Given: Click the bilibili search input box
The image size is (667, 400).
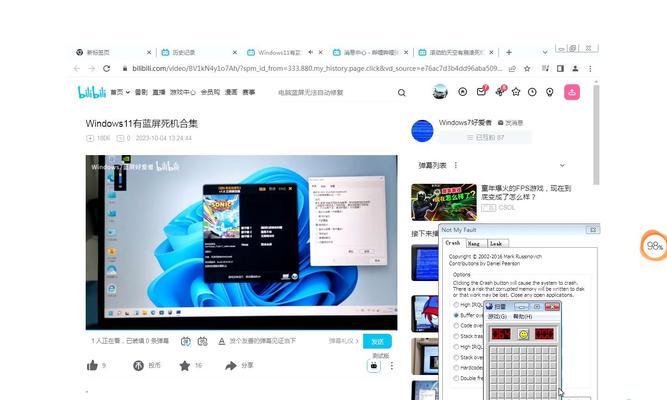Looking at the screenshot, I should [336, 92].
